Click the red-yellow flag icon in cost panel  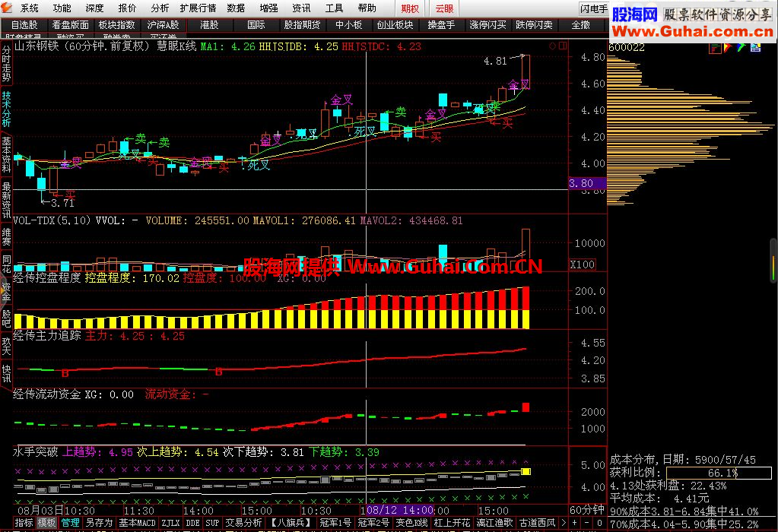point(728,48)
